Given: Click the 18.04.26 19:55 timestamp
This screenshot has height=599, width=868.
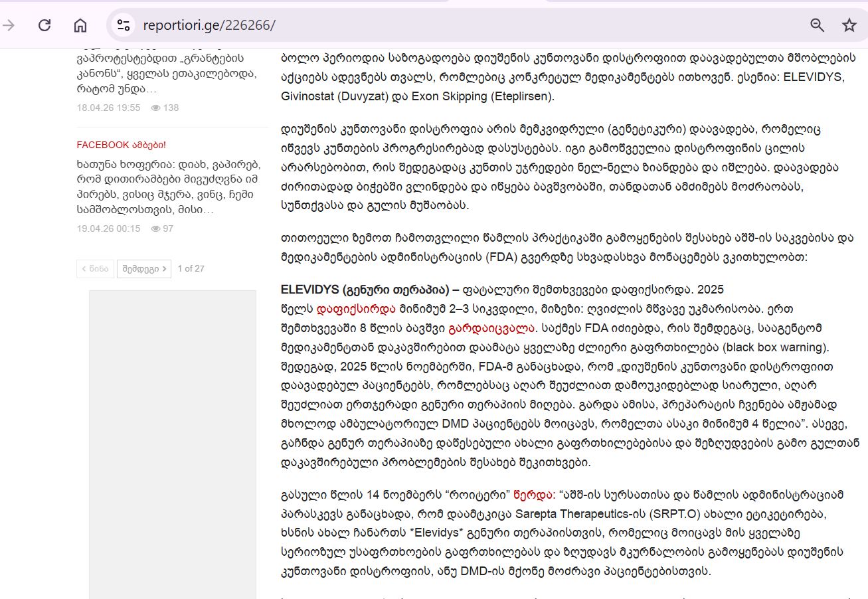Looking at the screenshot, I should 108,108.
